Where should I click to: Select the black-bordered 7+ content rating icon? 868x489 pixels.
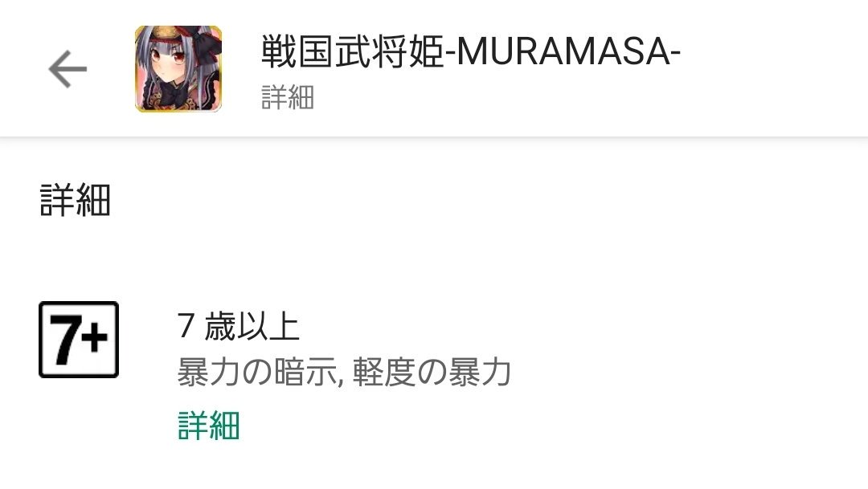pos(79,340)
